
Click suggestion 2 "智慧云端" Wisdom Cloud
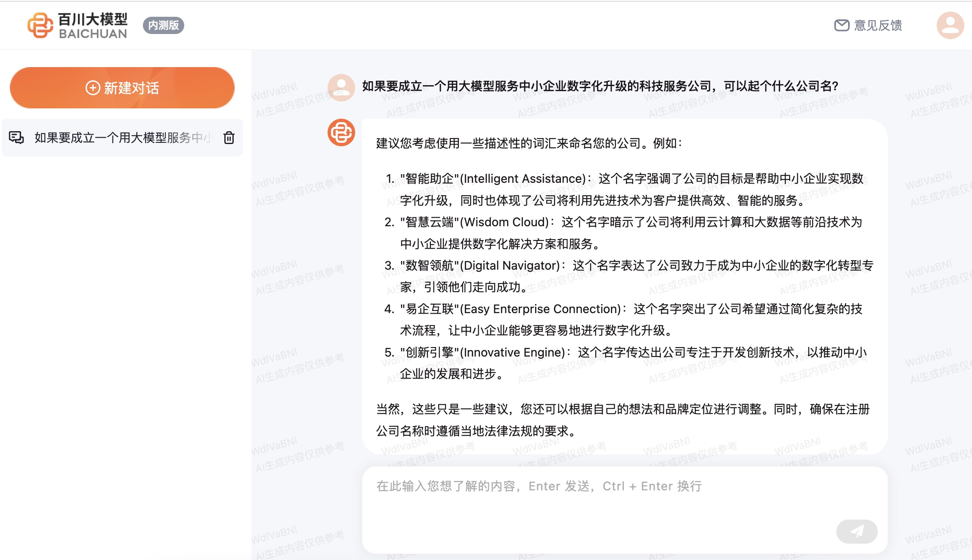pyautogui.click(x=474, y=222)
